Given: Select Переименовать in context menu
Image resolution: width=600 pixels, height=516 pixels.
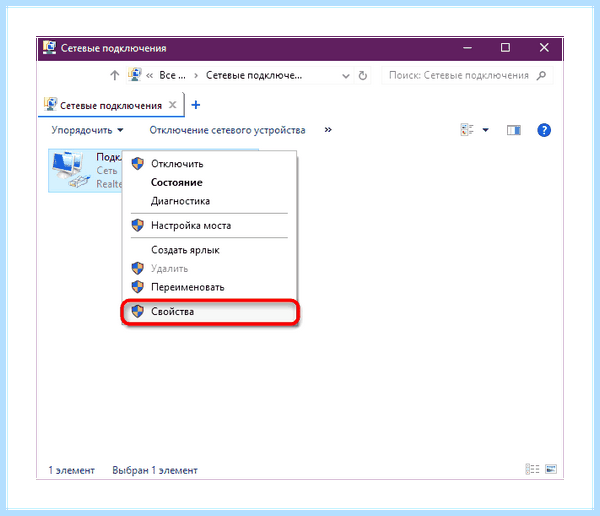Looking at the screenshot, I should [x=209, y=287].
